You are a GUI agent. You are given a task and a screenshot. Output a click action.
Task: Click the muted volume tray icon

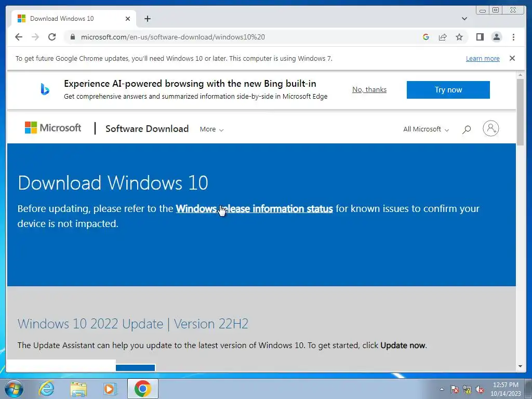click(480, 389)
